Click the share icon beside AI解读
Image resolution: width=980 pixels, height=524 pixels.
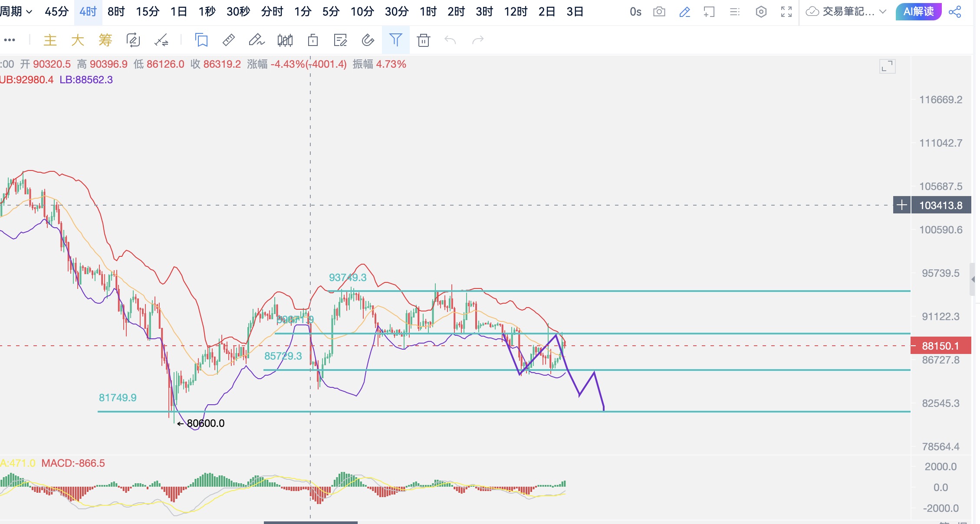tap(955, 12)
